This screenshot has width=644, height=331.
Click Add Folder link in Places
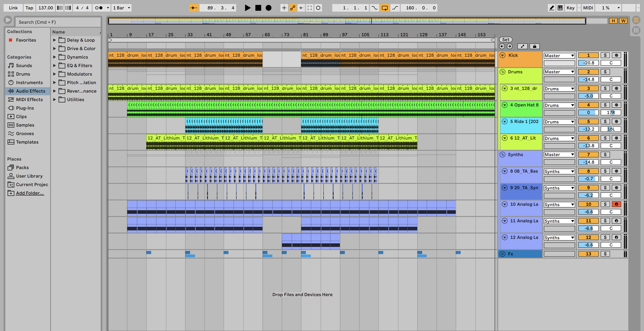[30, 193]
